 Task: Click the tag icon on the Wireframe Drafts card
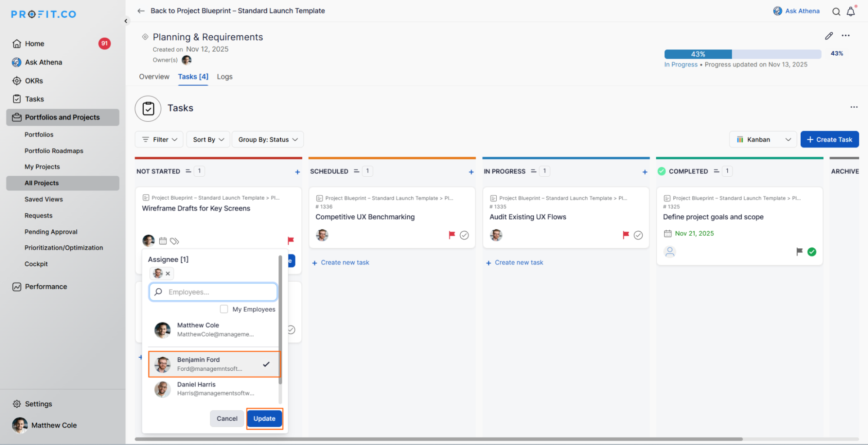point(175,241)
